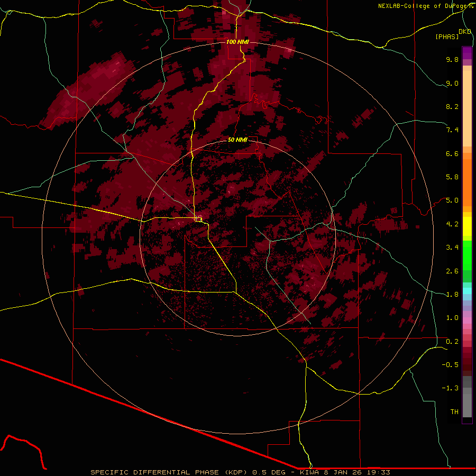
Task: Click the 3.4 value on the color scale
Action: click(452, 247)
